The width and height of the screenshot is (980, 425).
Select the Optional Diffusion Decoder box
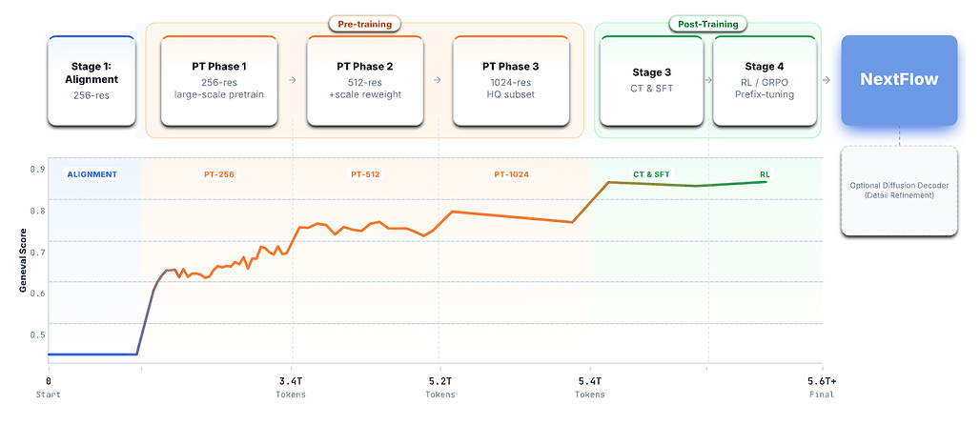[899, 189]
